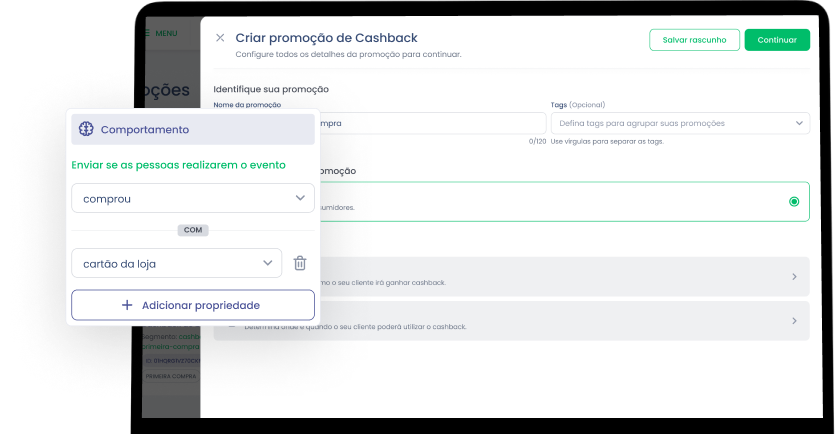This screenshot has height=434, width=838.
Task: Click the Identifique sua promoção heading
Action: click(271, 89)
